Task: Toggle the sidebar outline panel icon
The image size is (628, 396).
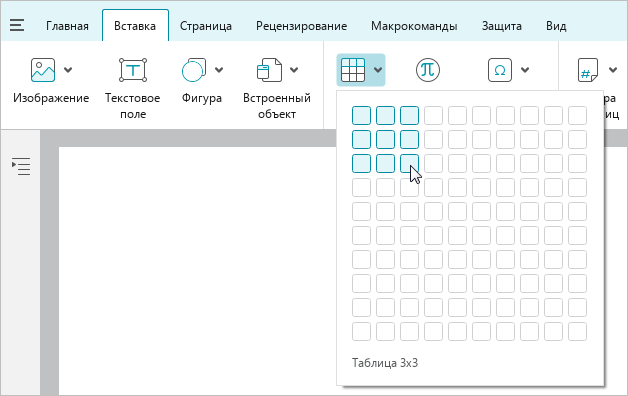Action: tap(21, 166)
